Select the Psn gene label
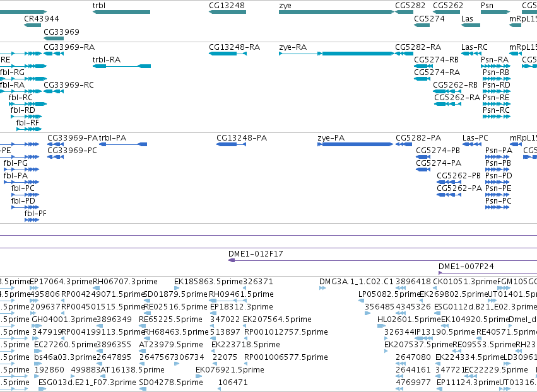The width and height of the screenshot is (537, 392). [x=487, y=6]
